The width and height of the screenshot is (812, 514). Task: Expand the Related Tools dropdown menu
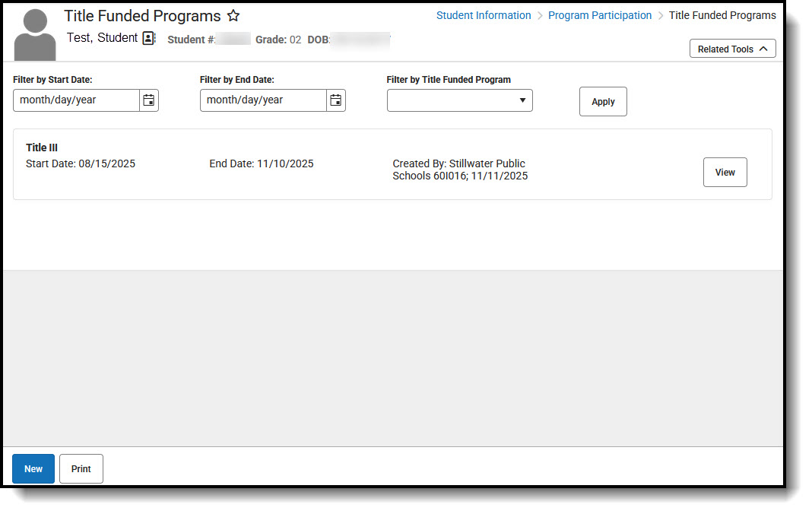(731, 48)
